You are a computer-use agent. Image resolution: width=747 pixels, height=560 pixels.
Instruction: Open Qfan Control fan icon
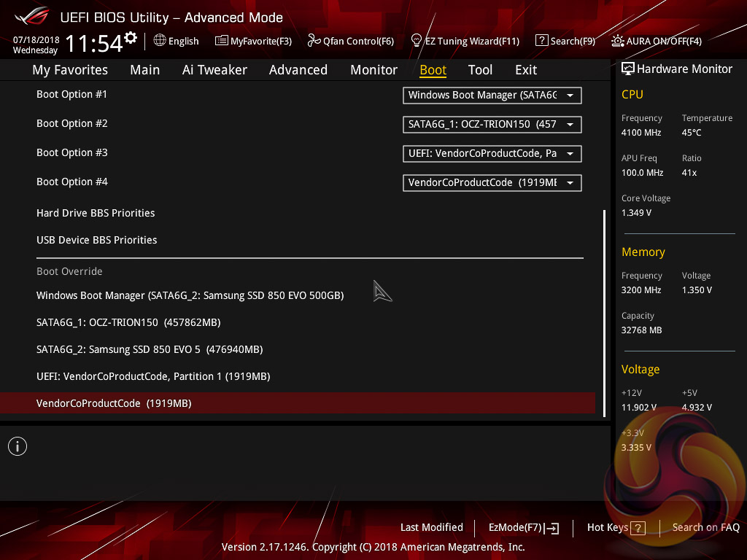(314, 41)
